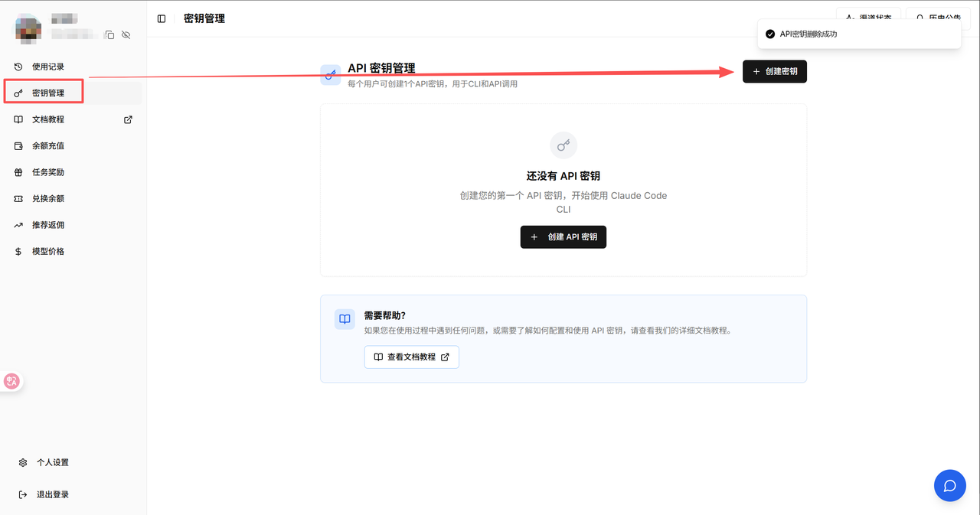Click external link icon beside 文档教程
980x515 pixels.
[x=128, y=119]
